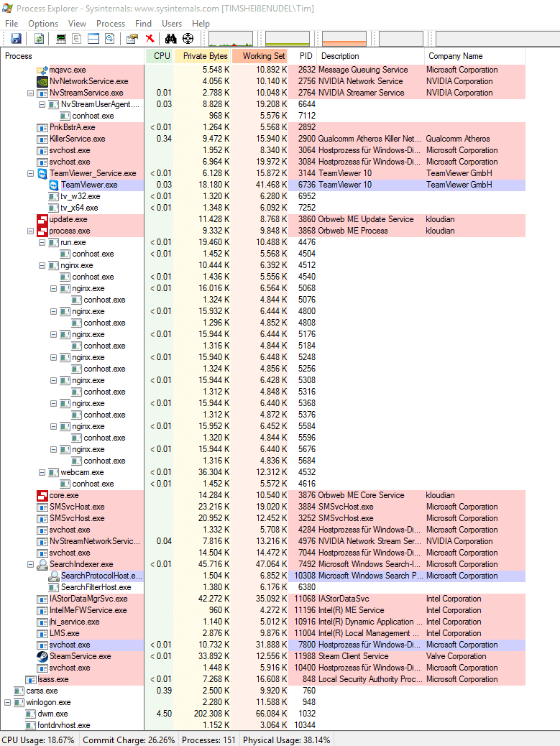Viewport: 560px width, 746px height.
Task: Click the 'Commit Charge: 26.26%' status bar entry
Action: pyautogui.click(x=129, y=740)
